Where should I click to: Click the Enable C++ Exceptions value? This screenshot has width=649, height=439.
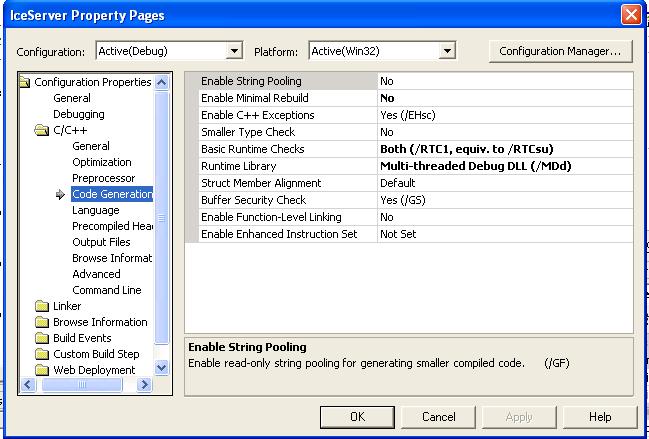(505, 115)
